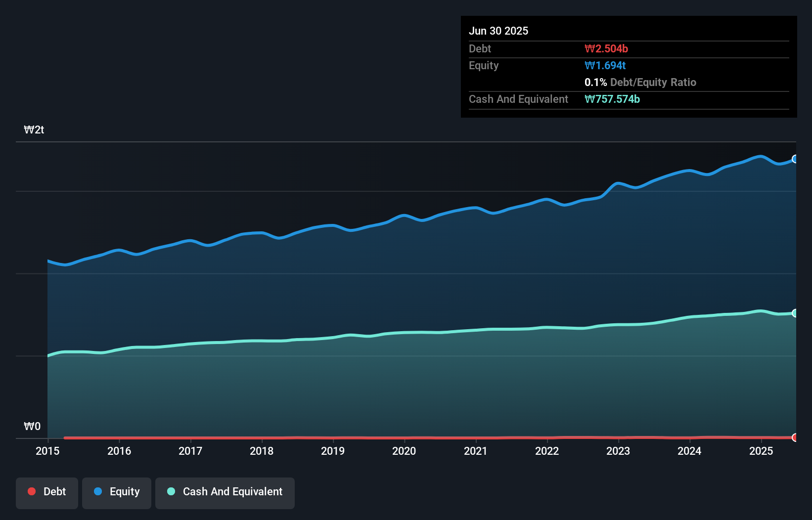Click the ₩0 axis label
Image resolution: width=812 pixels, height=520 pixels.
tap(33, 426)
